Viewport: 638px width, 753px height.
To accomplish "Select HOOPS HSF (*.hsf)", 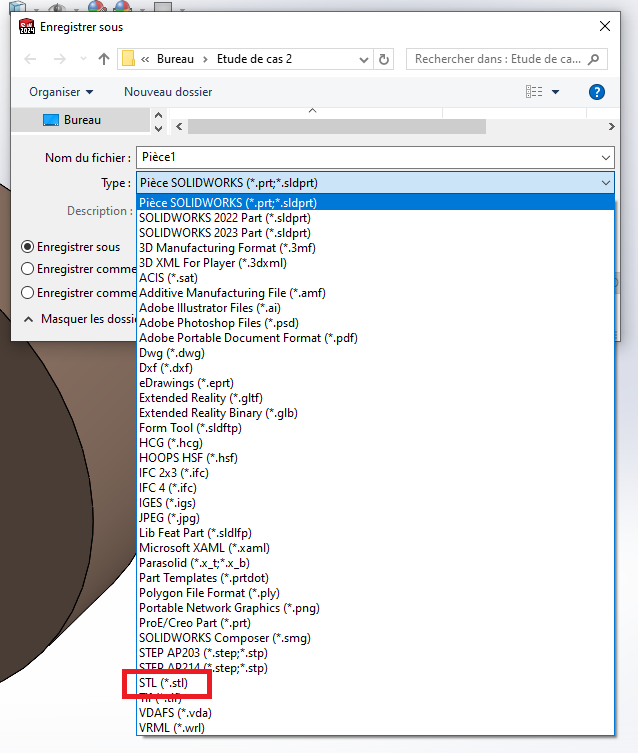I will (x=375, y=458).
